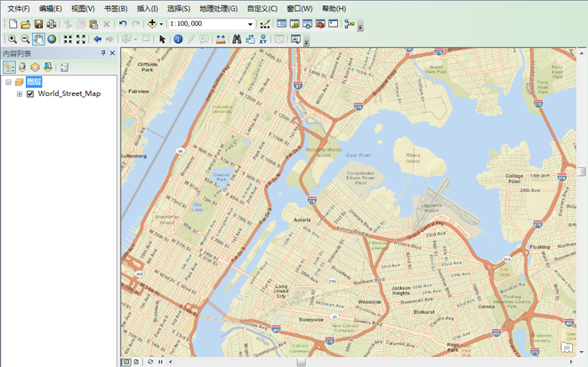Viewport: 588px width, 367px height.
Task: Open the map scale dropdown
Action: (x=251, y=24)
